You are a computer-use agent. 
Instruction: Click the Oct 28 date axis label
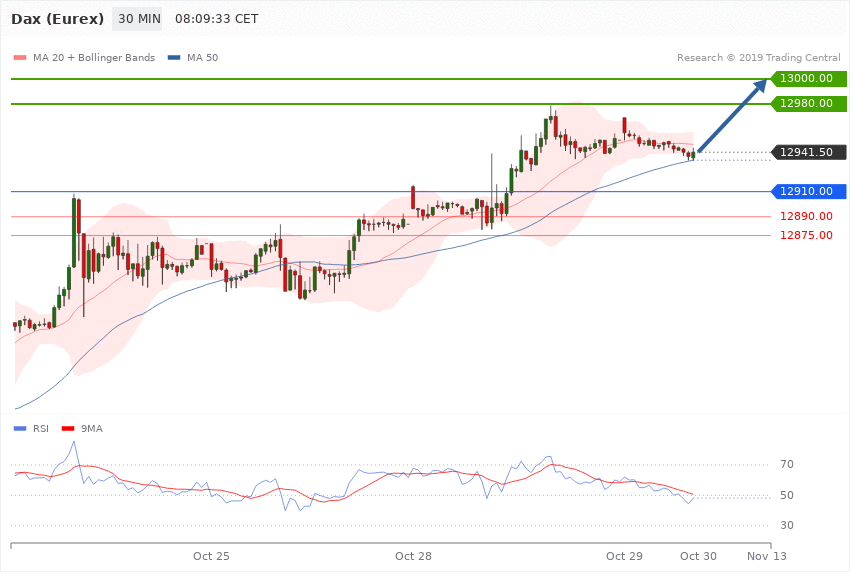click(413, 556)
